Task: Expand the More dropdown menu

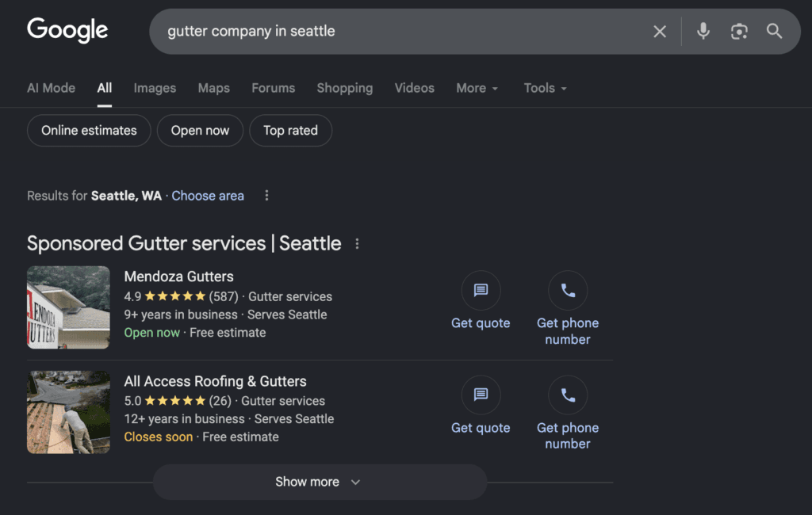Action: pyautogui.click(x=477, y=88)
